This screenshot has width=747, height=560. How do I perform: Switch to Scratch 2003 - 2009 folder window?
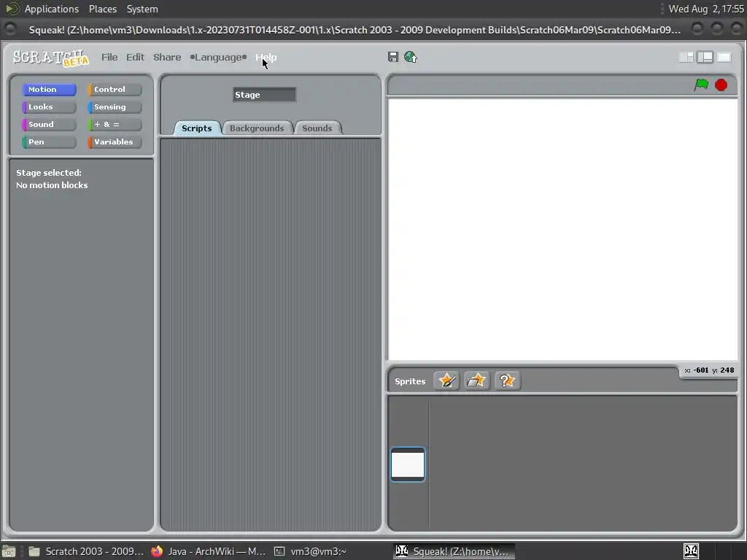(86, 551)
